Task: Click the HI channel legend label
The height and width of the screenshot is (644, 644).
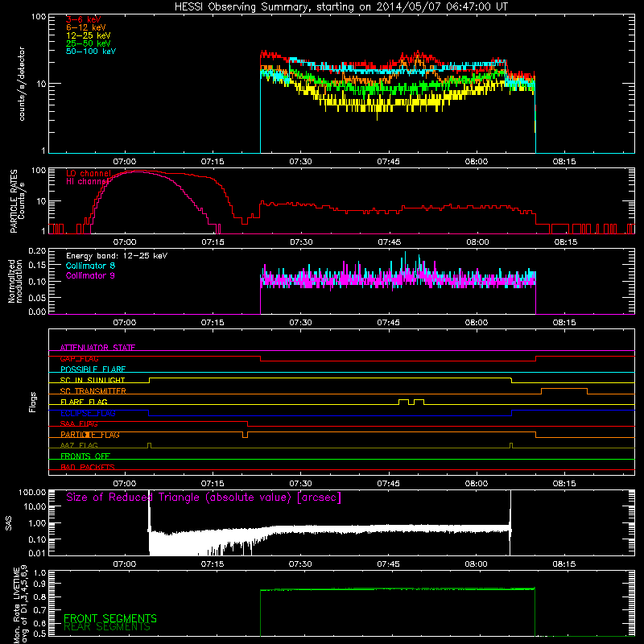Action: [x=88, y=181]
